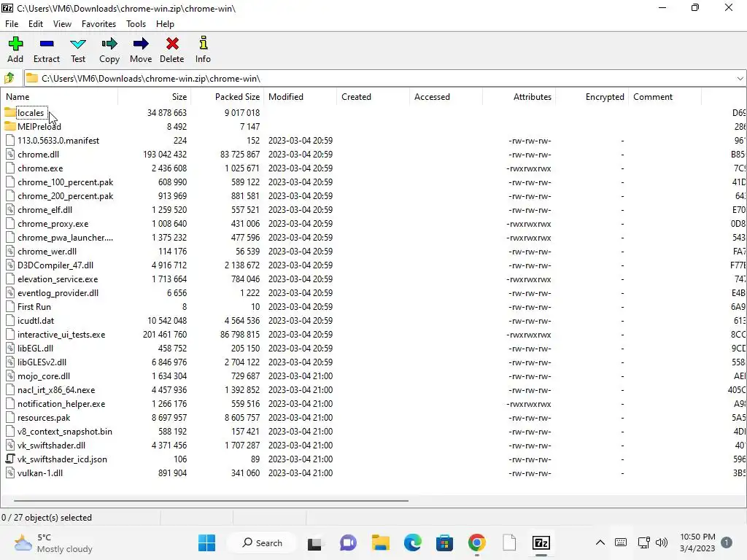Select the interactive_ui_tests.exe file
Screen dimensions: 747x560
61,335
